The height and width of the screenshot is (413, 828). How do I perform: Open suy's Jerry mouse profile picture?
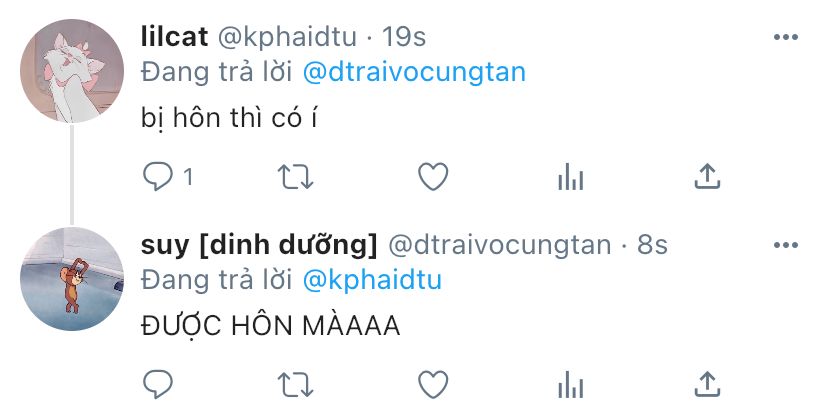[x=72, y=279]
